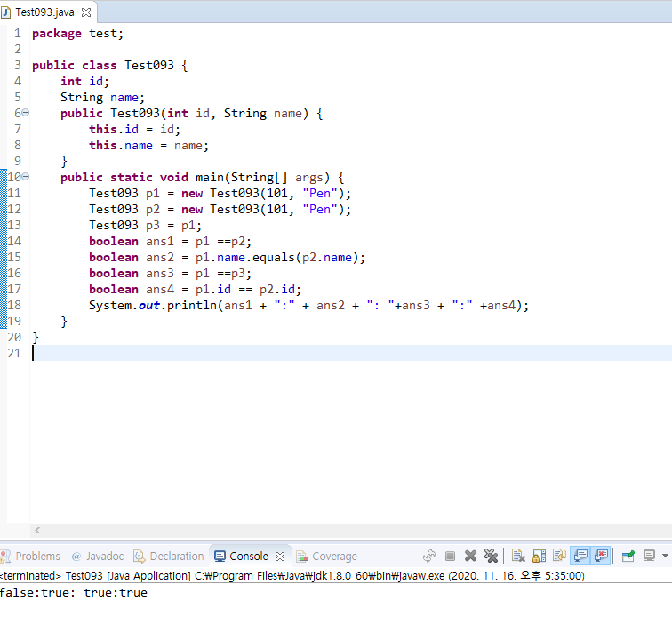Click the Javadoc @ icon

[76, 557]
